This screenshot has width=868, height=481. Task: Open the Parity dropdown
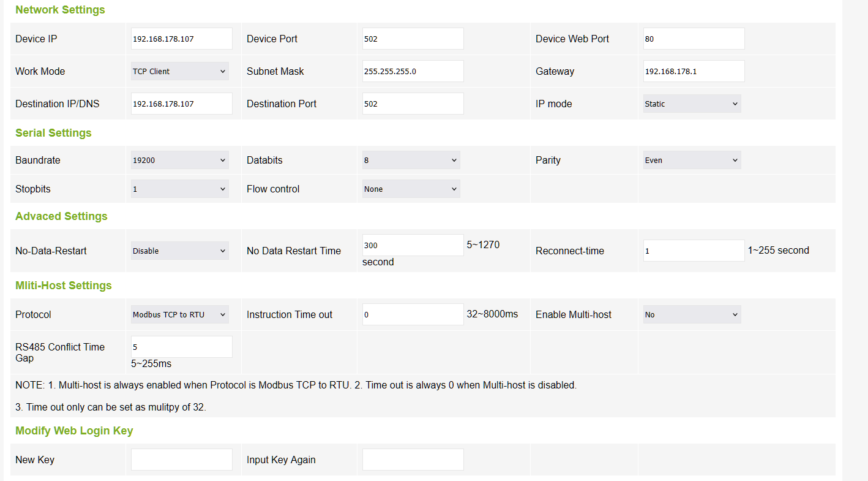click(x=692, y=160)
